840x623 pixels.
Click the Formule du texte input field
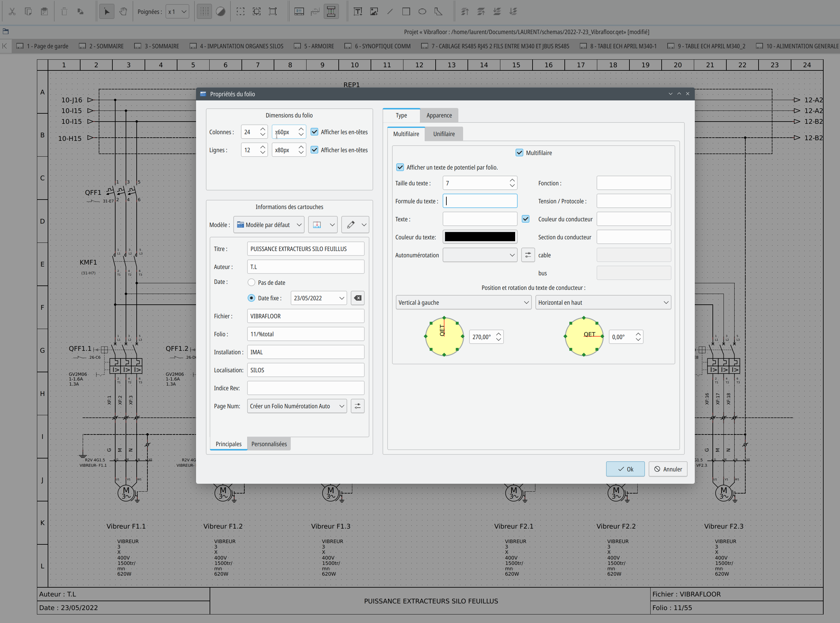coord(480,201)
